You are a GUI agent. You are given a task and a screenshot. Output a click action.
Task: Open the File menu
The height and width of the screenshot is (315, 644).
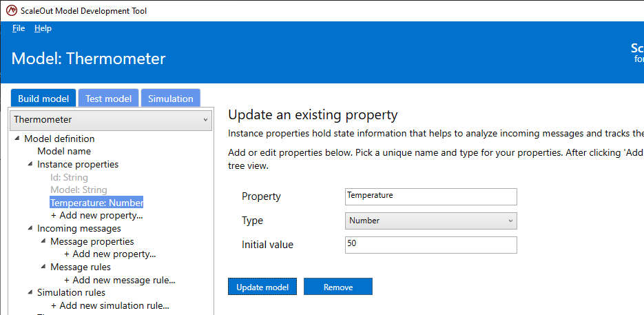click(x=19, y=28)
